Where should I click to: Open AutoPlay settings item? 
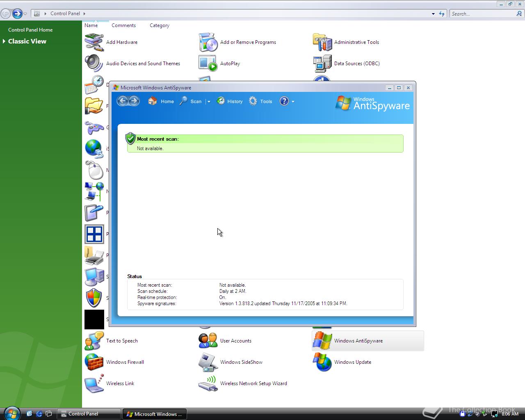(x=219, y=64)
